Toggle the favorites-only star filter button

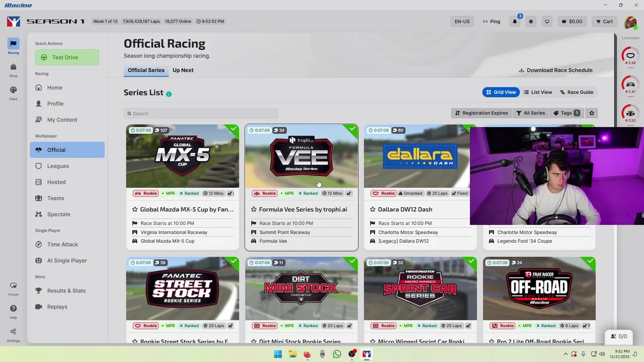click(x=592, y=113)
